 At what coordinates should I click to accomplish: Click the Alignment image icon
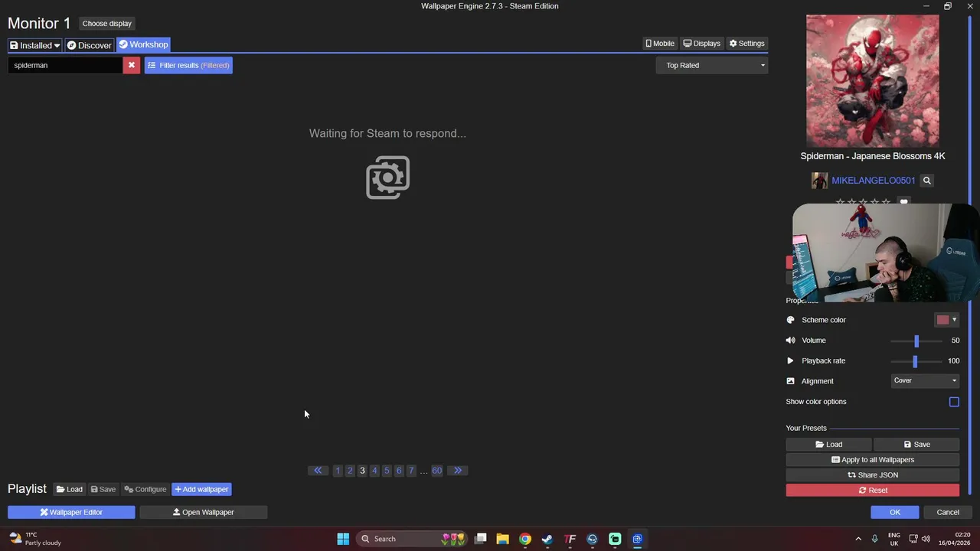(x=791, y=381)
